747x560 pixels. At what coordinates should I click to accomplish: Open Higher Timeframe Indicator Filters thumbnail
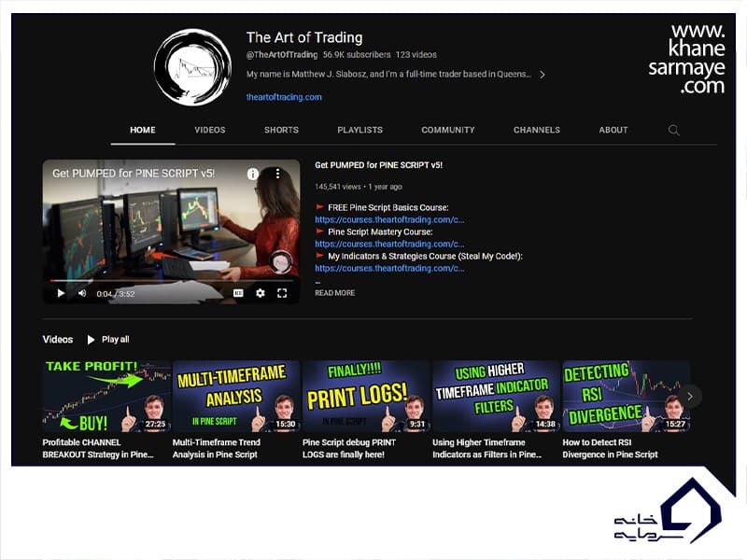(x=497, y=396)
